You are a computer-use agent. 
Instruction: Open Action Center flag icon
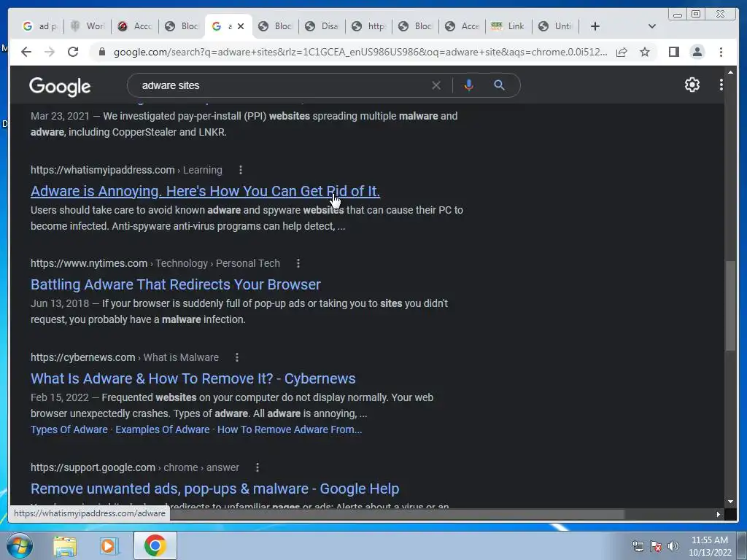coord(656,546)
